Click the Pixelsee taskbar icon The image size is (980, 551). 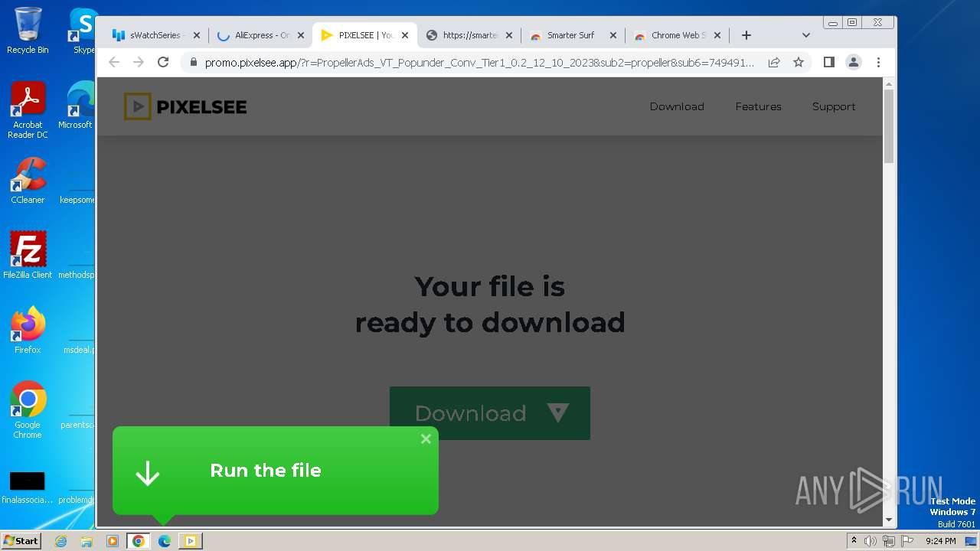click(191, 541)
